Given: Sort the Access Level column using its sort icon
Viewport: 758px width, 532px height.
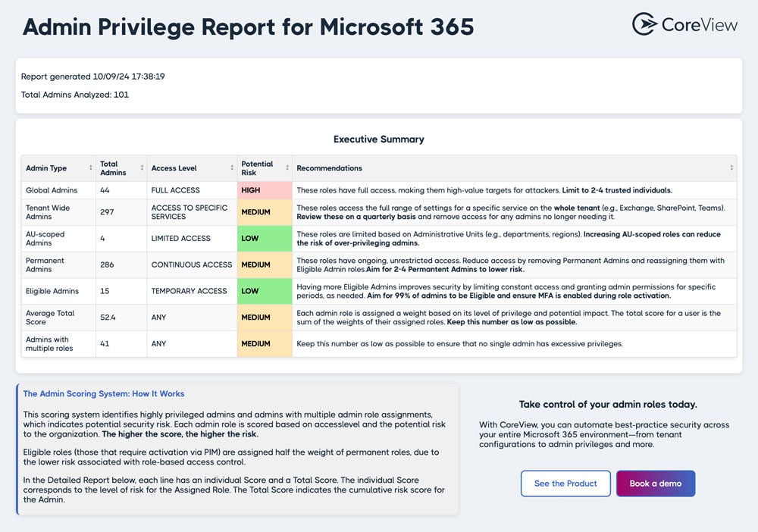Looking at the screenshot, I should [x=232, y=167].
